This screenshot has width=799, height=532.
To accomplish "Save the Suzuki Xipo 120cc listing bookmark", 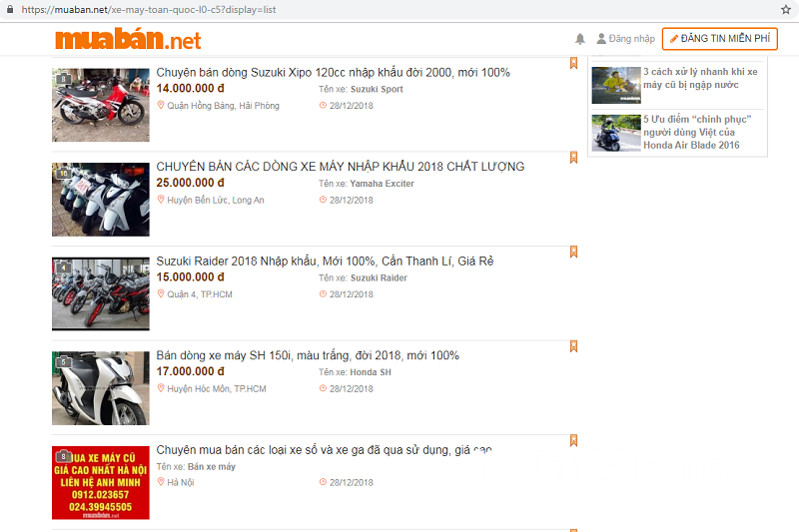I will pyautogui.click(x=573, y=63).
